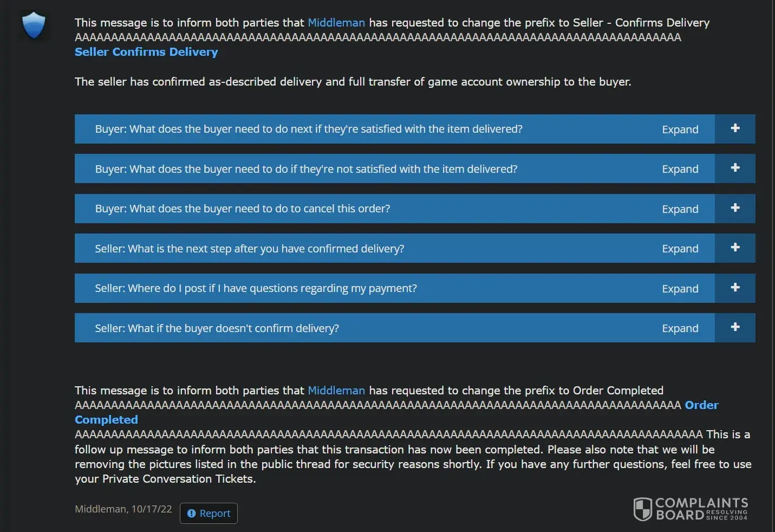This screenshot has height=532, width=775.
Task: Expand "Buyer: not satisfied with item" section
Action: tap(680, 169)
